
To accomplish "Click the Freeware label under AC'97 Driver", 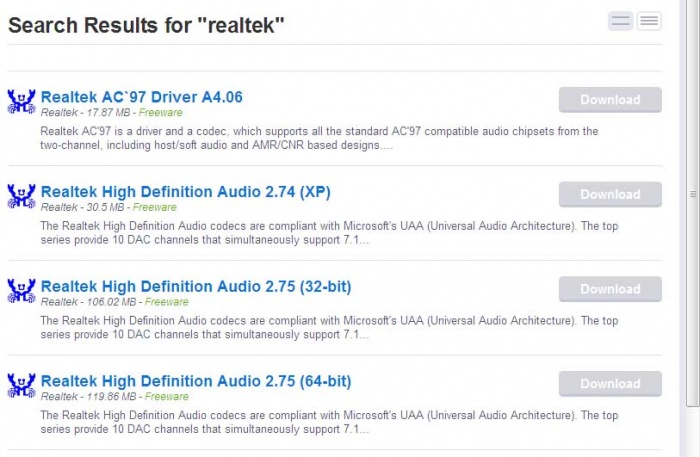I will click(x=161, y=113).
